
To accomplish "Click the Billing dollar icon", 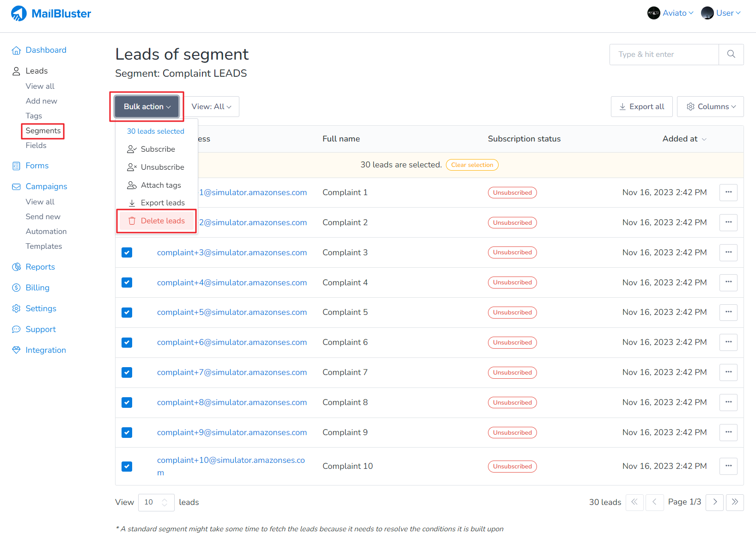I will (x=16, y=287).
